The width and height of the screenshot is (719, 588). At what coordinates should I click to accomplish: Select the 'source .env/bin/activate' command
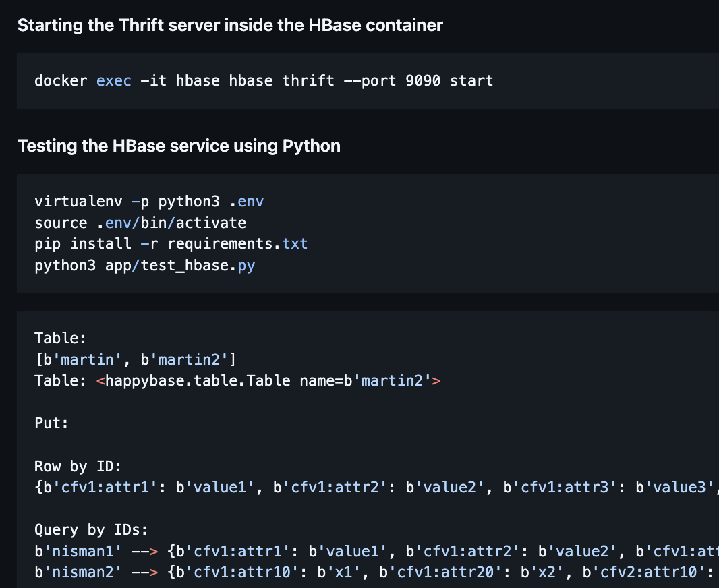click(140, 222)
